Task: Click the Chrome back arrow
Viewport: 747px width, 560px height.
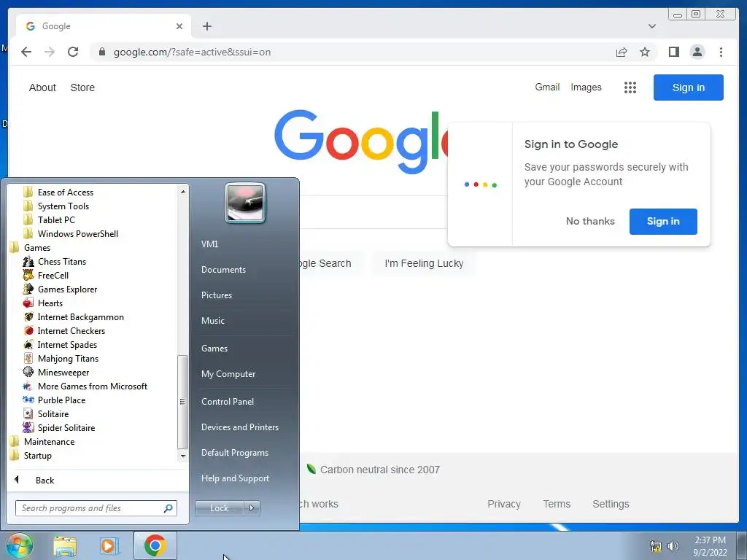Action: 26,52
